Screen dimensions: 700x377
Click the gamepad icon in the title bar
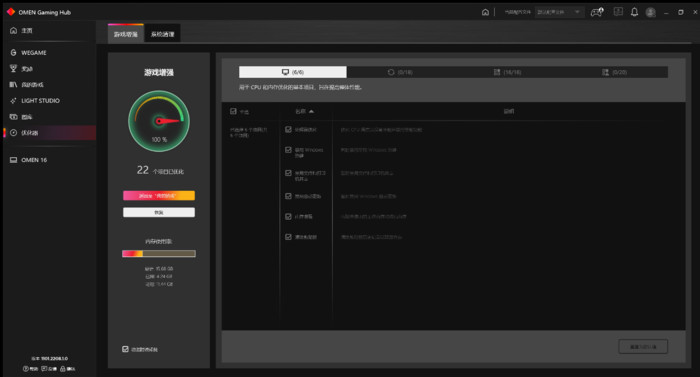pos(597,12)
